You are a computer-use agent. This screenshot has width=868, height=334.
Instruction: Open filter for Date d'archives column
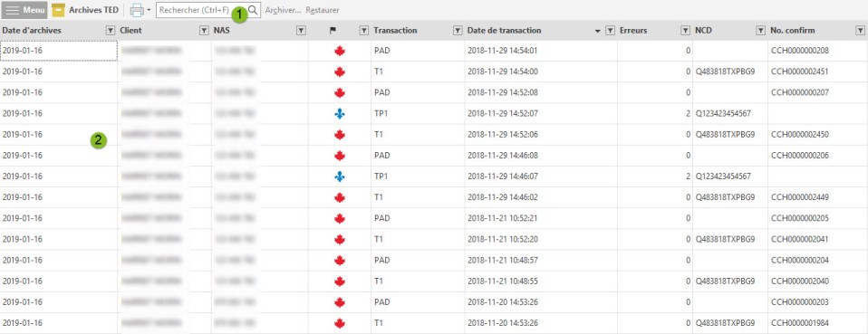111,31
